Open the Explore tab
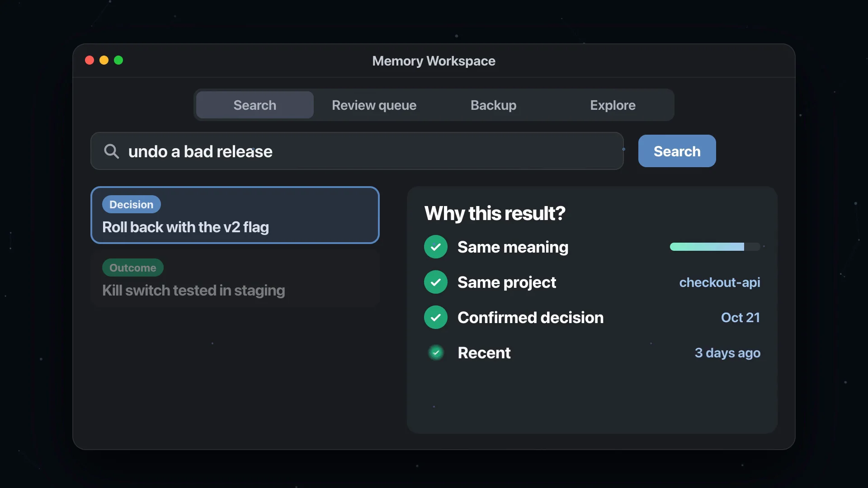The width and height of the screenshot is (868, 488). [x=613, y=105]
